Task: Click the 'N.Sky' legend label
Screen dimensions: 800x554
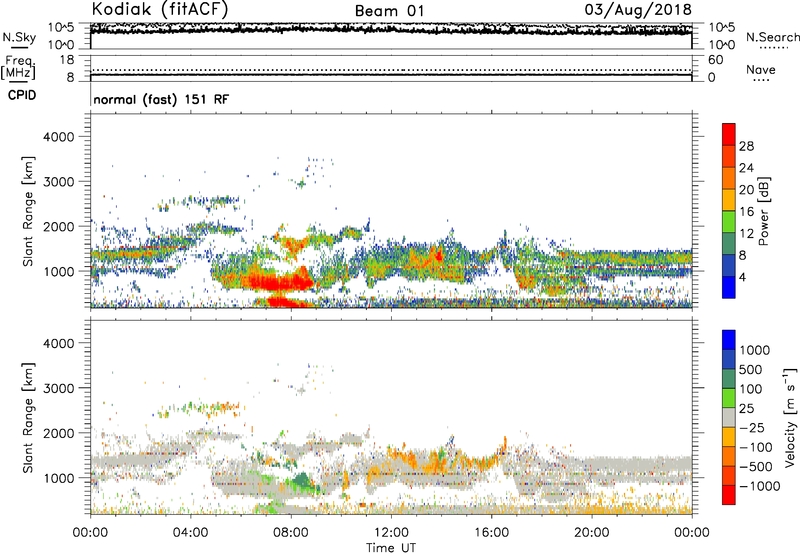Action: pos(19,37)
